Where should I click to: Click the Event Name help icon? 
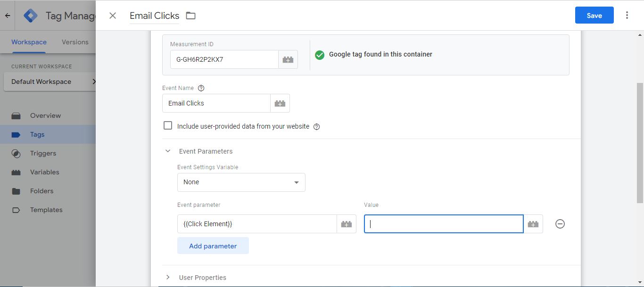201,88
